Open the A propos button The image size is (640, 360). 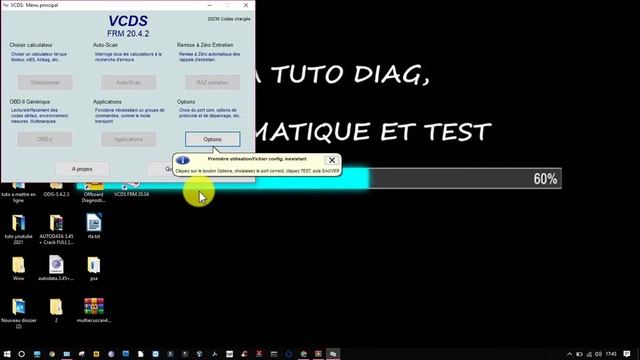pyautogui.click(x=82, y=169)
